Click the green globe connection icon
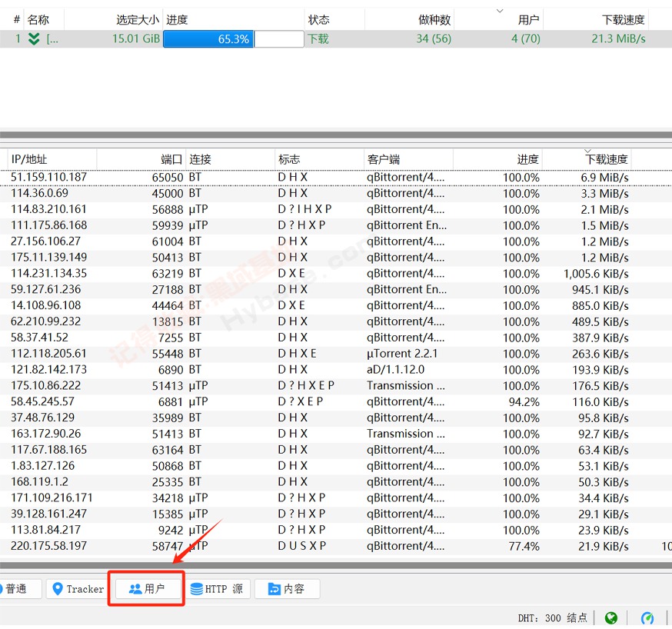This screenshot has height=629, width=672. (611, 617)
